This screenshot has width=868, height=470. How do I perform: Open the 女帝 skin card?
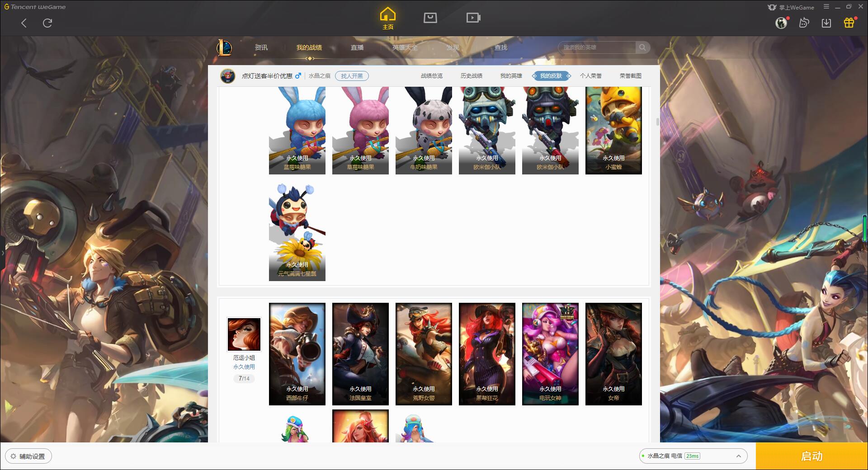point(613,354)
